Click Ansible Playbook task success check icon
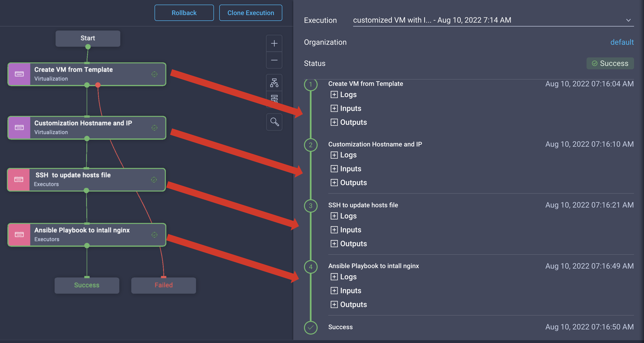644x343 pixels. [x=154, y=235]
